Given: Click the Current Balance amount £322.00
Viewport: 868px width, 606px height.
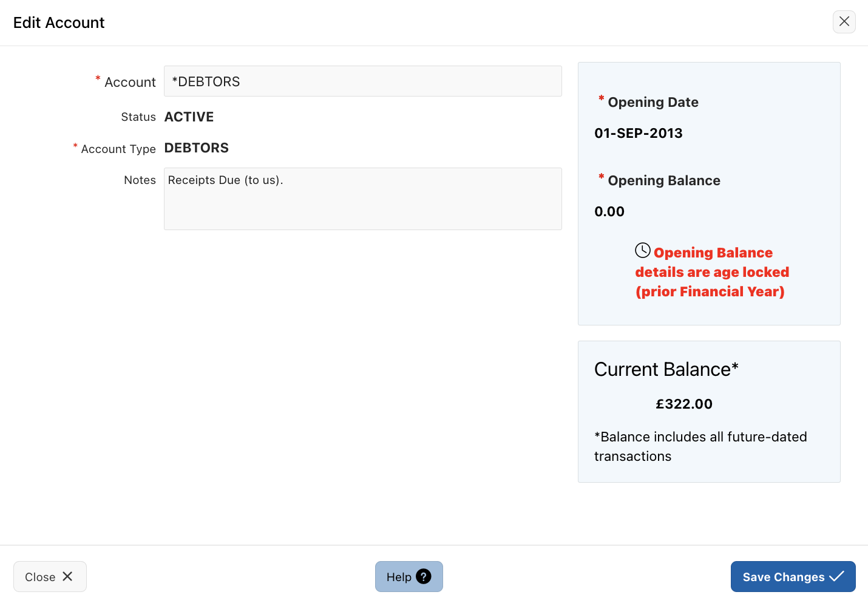Looking at the screenshot, I should (x=684, y=404).
